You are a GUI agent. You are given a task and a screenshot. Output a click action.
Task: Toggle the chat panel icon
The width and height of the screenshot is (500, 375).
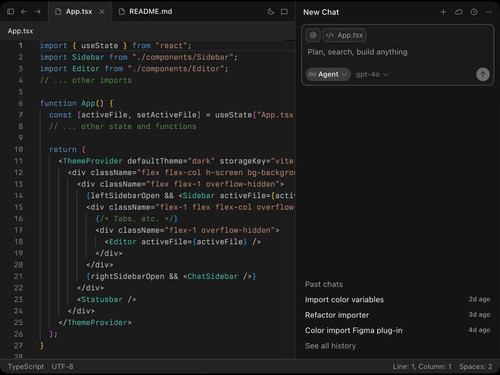click(x=284, y=12)
